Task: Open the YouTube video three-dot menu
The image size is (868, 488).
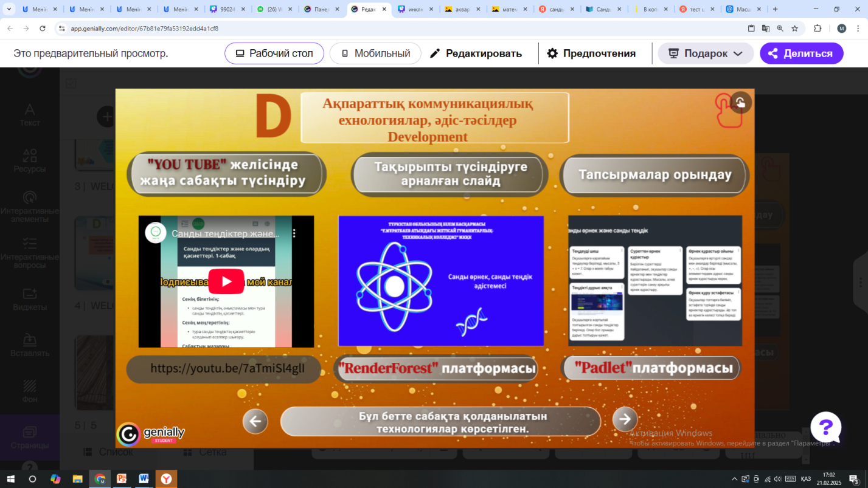Action: pyautogui.click(x=294, y=233)
